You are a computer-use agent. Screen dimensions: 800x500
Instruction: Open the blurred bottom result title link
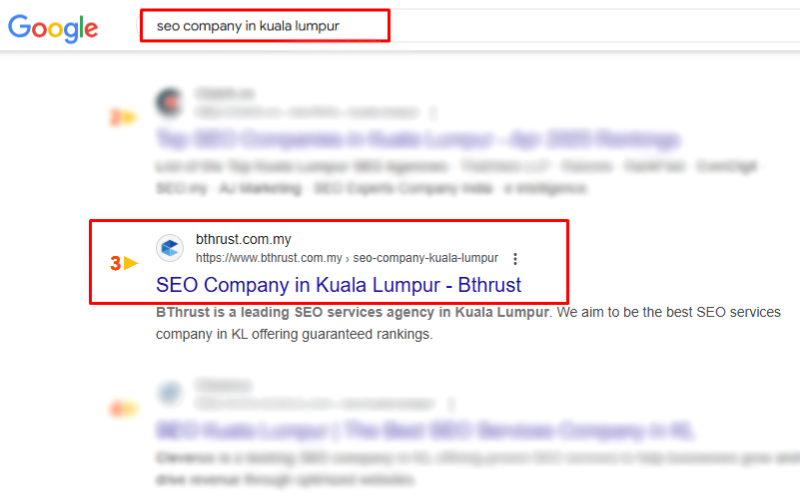click(426, 431)
